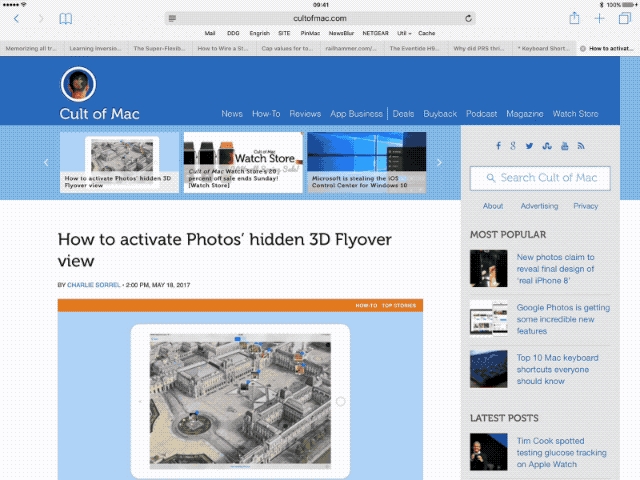Open the Google Photos article thumbnail
The width and height of the screenshot is (640, 480).
(x=489, y=318)
